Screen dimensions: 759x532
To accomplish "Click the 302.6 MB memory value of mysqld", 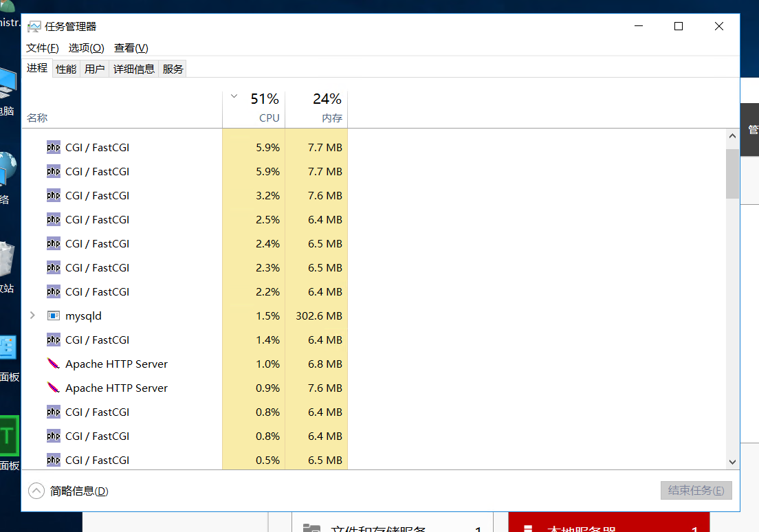I will 319,316.
